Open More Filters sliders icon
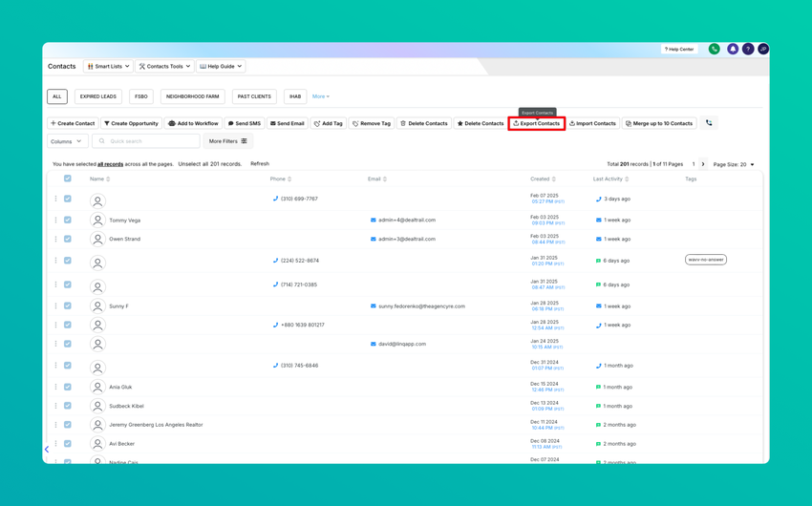The image size is (812, 506). (x=244, y=141)
